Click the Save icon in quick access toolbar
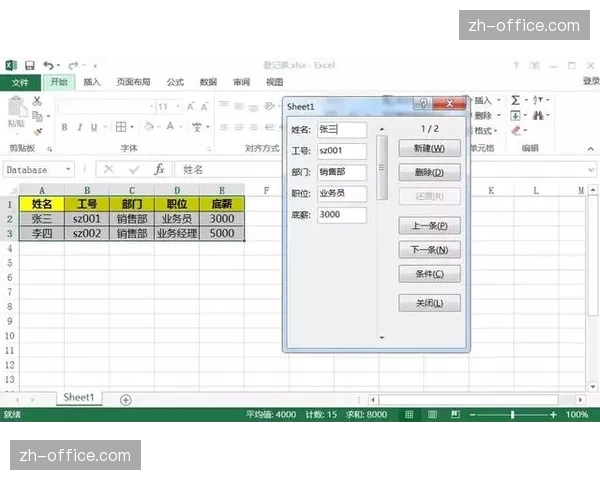 [30, 65]
